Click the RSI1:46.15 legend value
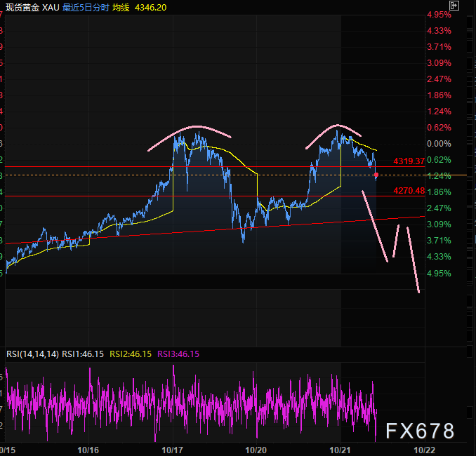 coord(84,354)
